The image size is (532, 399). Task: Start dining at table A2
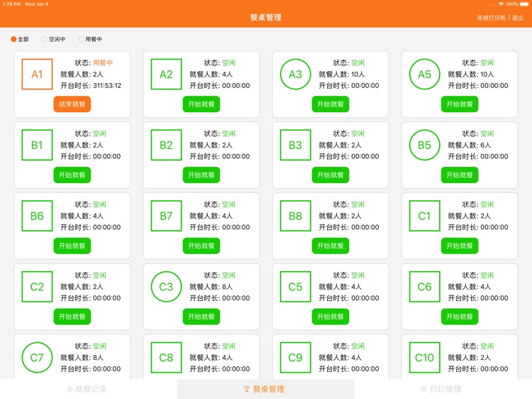point(201,104)
